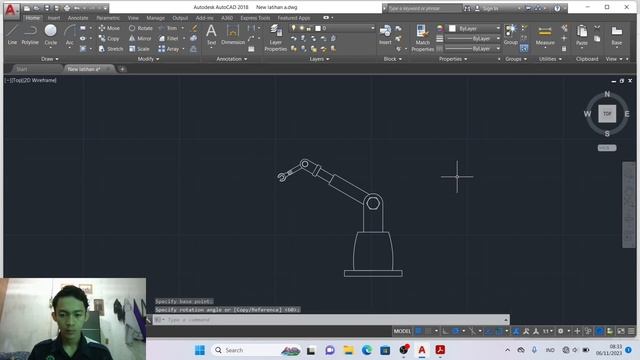Viewport: 640px width, 360px height.
Task: Activate the Rotate tool
Action: click(140, 28)
